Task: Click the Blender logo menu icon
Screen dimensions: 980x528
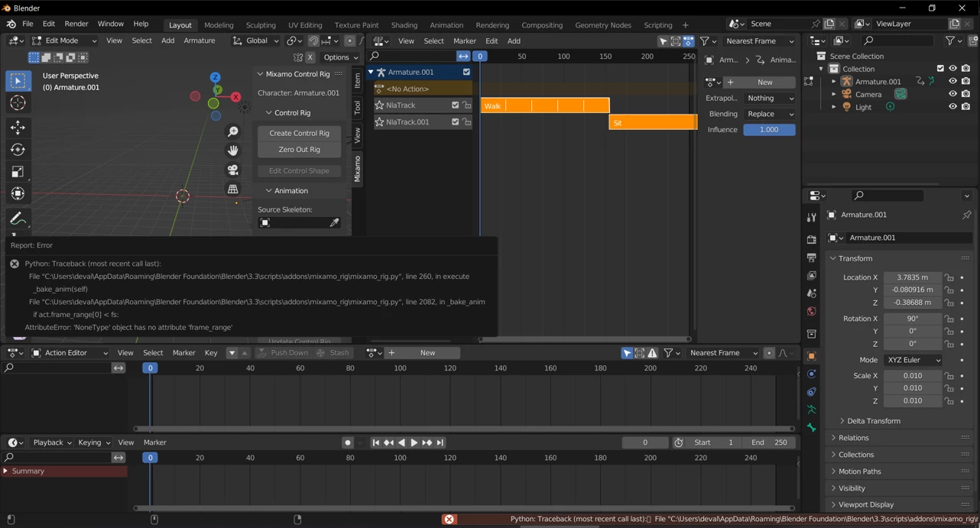Action: [x=11, y=24]
